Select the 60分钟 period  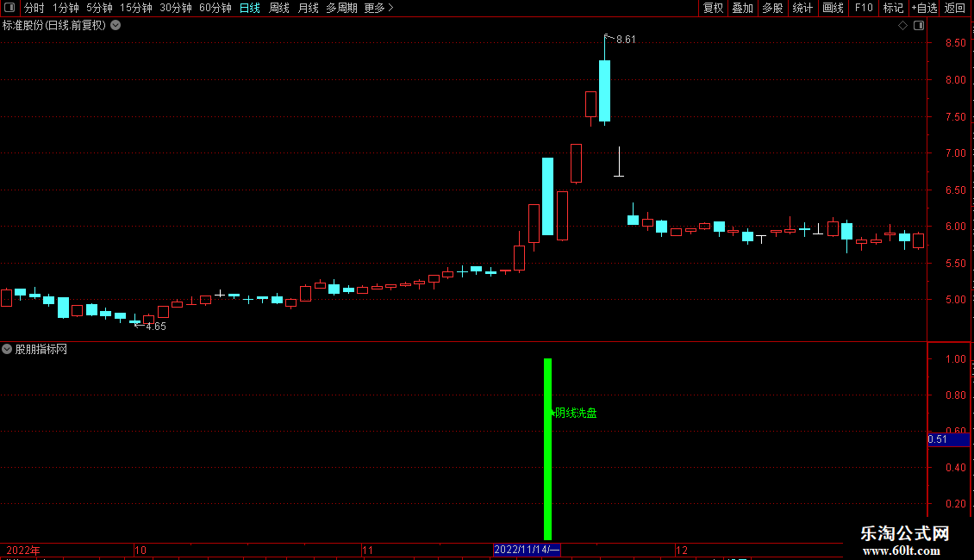click(215, 8)
